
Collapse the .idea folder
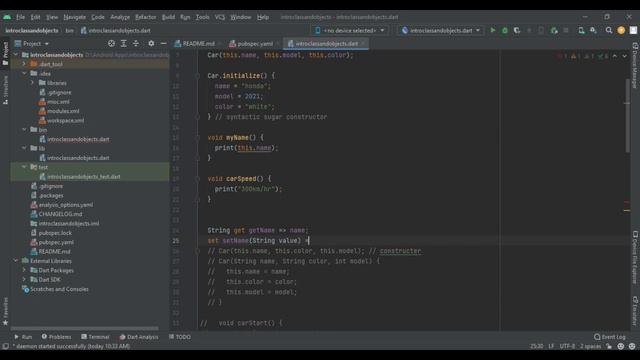tap(24, 73)
